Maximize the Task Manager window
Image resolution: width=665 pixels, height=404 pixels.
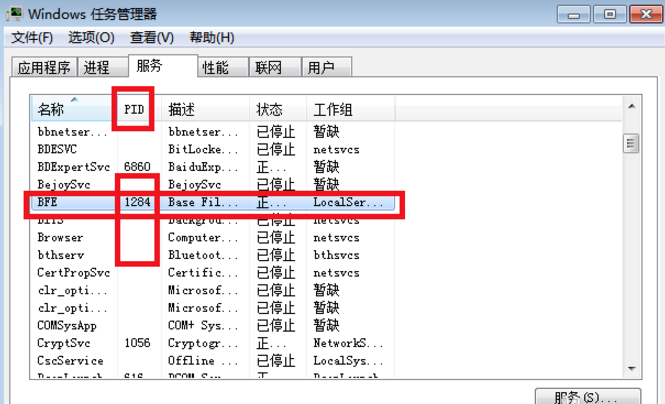pyautogui.click(x=609, y=14)
